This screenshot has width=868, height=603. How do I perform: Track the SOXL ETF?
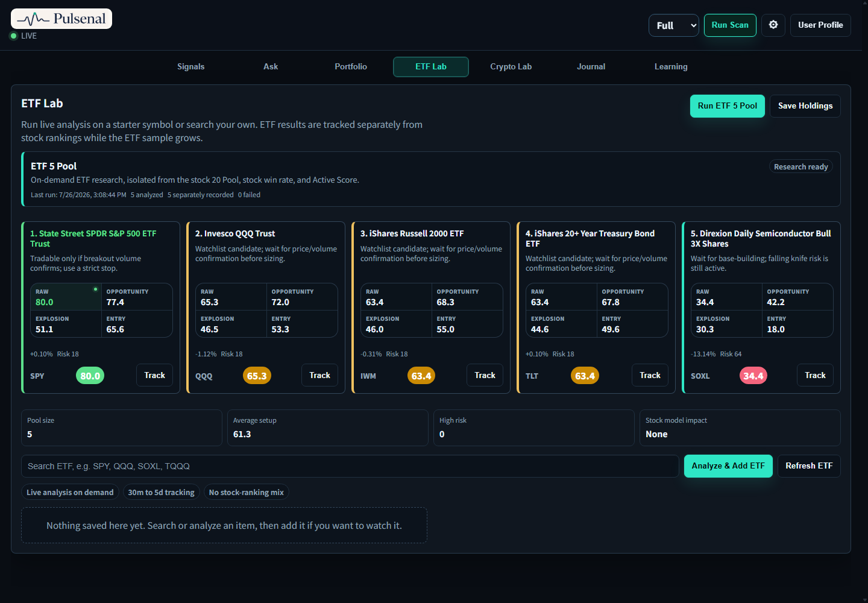pyautogui.click(x=816, y=375)
